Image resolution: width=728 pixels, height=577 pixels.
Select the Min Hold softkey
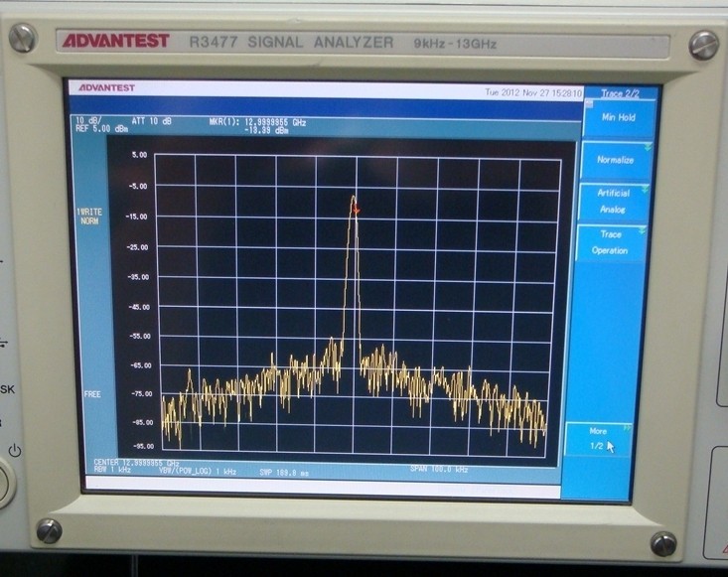coord(619,118)
